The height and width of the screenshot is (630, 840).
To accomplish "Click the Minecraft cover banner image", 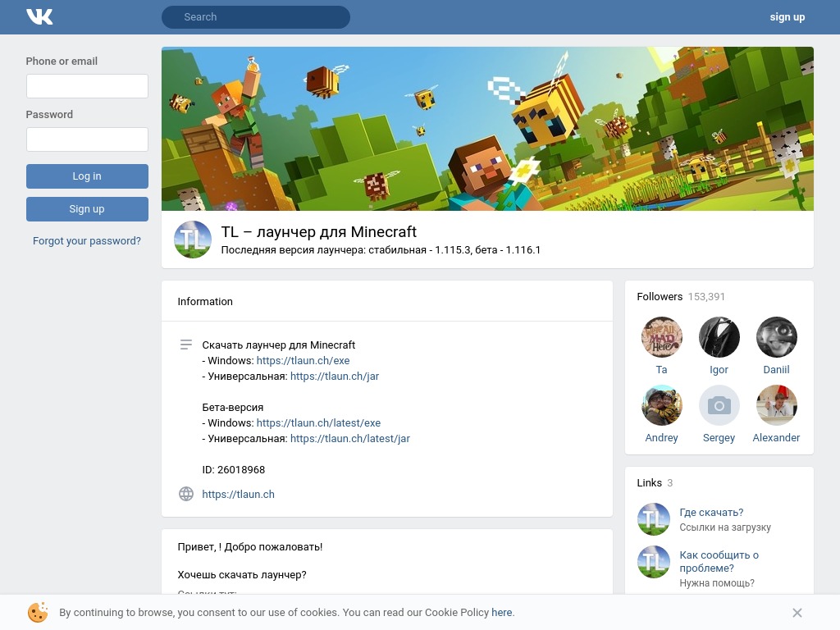I will (x=487, y=129).
